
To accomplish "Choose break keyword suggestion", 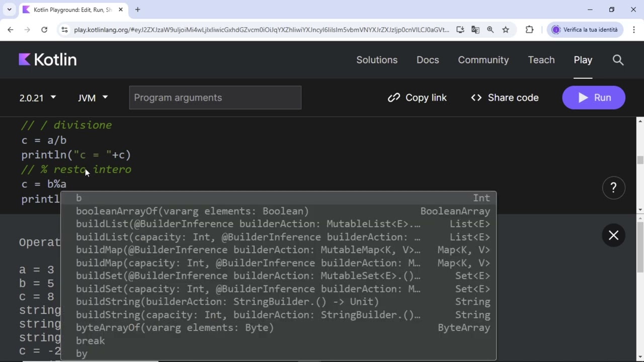I will click(x=279, y=341).
